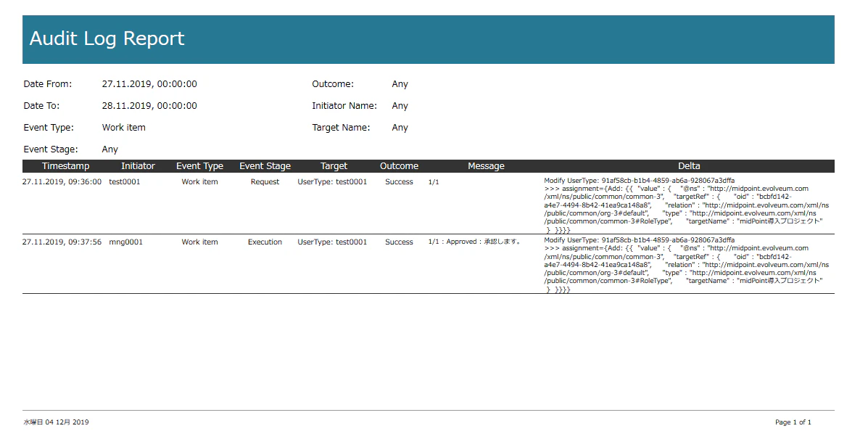Click "Success" in the Execution row
Screen dimensions: 868x439
[399, 242]
